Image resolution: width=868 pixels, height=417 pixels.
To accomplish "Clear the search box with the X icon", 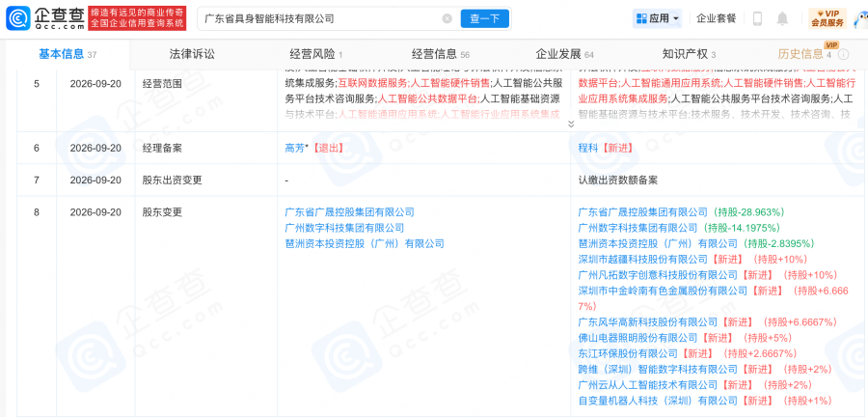I will 447,18.
